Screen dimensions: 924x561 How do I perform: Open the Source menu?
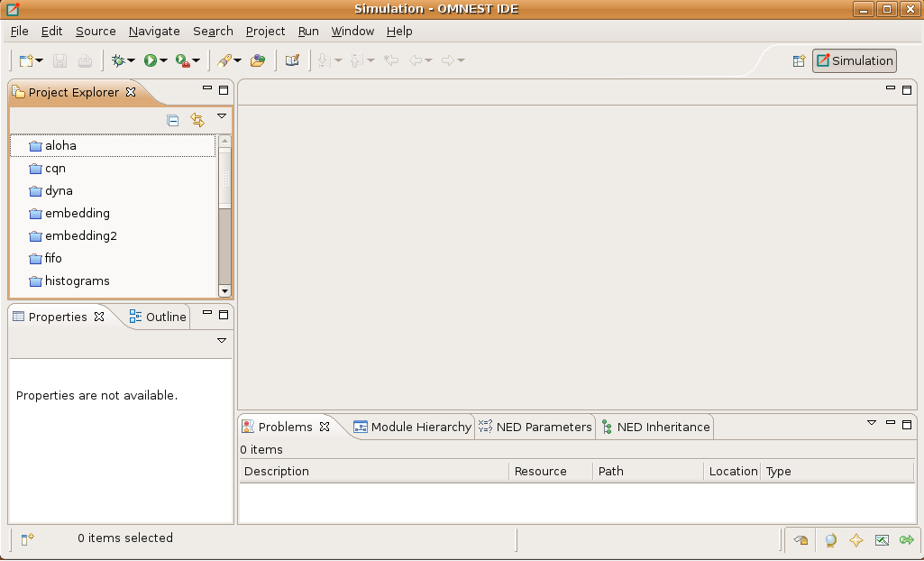(96, 32)
